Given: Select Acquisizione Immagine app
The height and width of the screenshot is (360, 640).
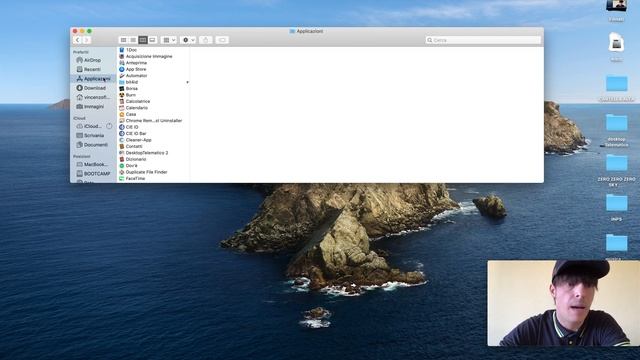Looking at the screenshot, I should coord(146,56).
